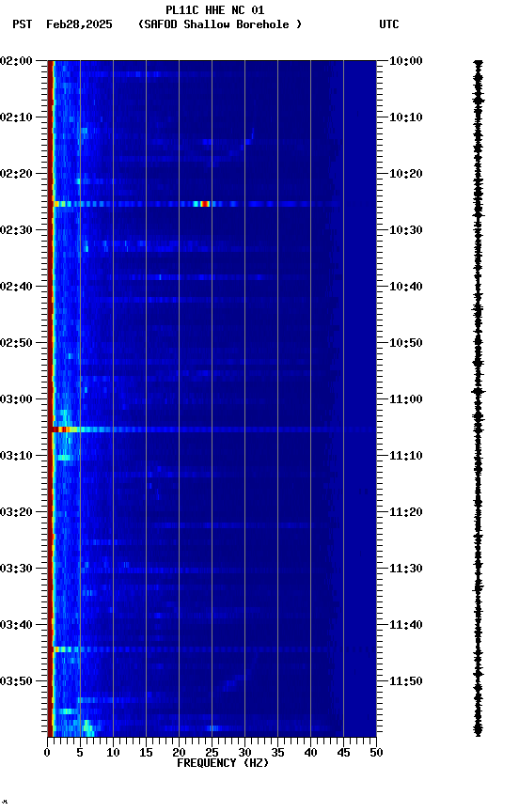Click the 02:50 PST time label
519x812 pixels.
[x=16, y=343]
